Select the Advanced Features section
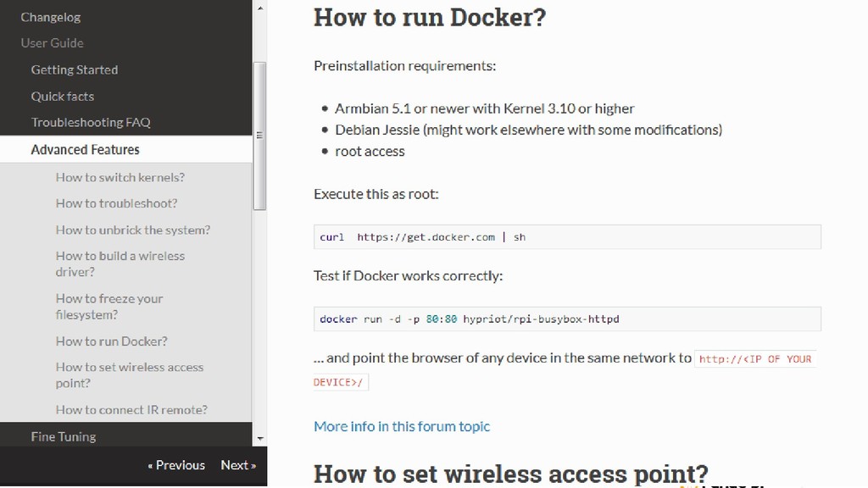Screen dimensions: 868x488 coord(86,149)
